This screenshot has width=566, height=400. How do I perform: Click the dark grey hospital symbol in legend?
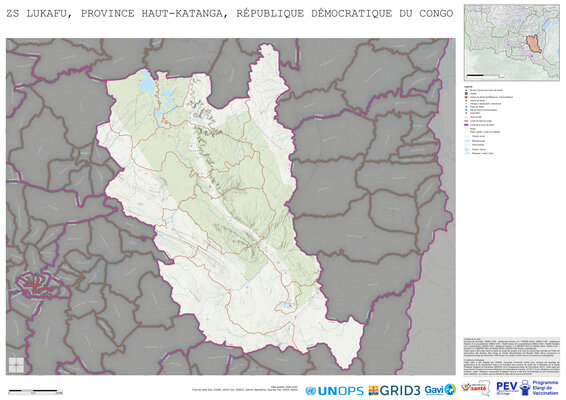(x=466, y=94)
